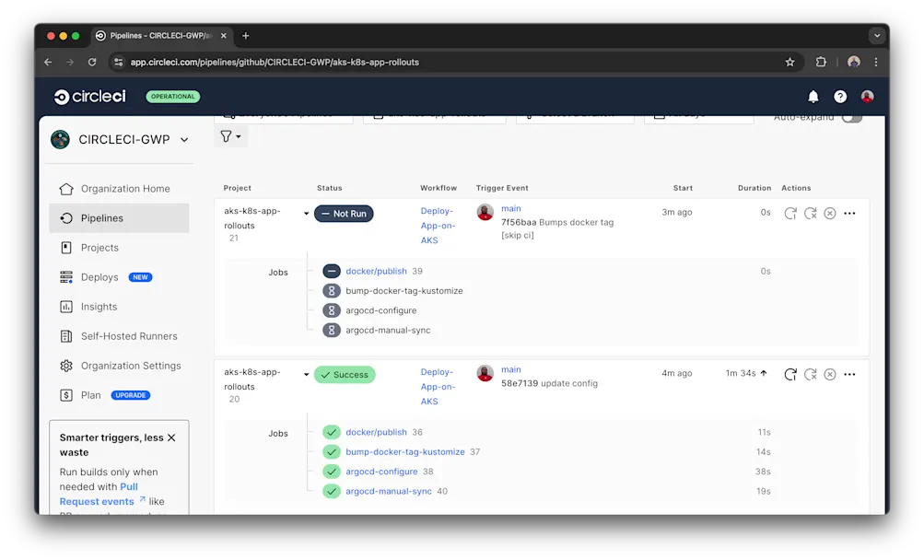Click the NEW badge next to Deploys
This screenshot has height=560, width=924.
140,277
